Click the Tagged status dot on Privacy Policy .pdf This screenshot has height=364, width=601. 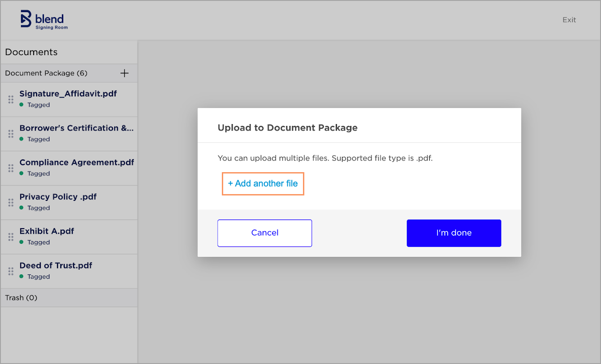coord(22,208)
